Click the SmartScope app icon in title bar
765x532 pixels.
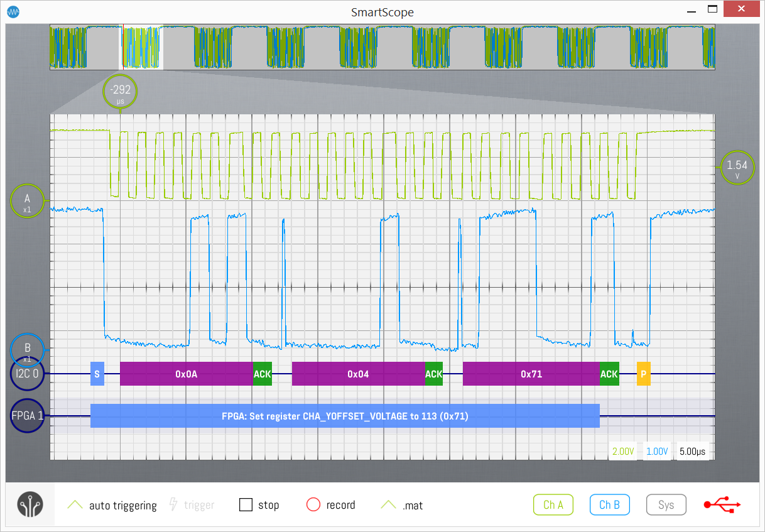coord(13,12)
